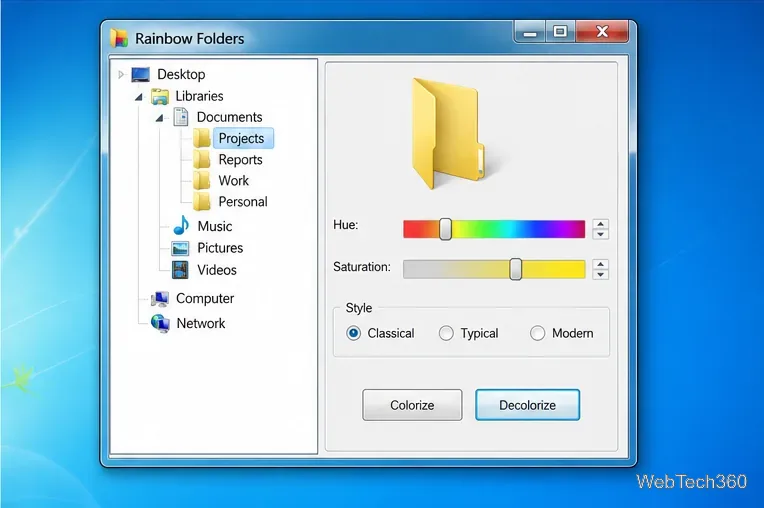Click the Projects folder icon
Screen dimensions: 764x508
[x=202, y=138]
